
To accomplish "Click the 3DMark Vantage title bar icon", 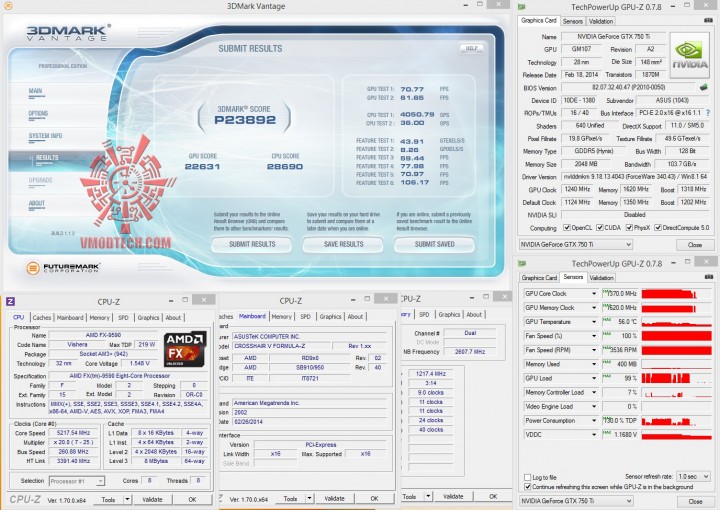I will (x=8, y=6).
